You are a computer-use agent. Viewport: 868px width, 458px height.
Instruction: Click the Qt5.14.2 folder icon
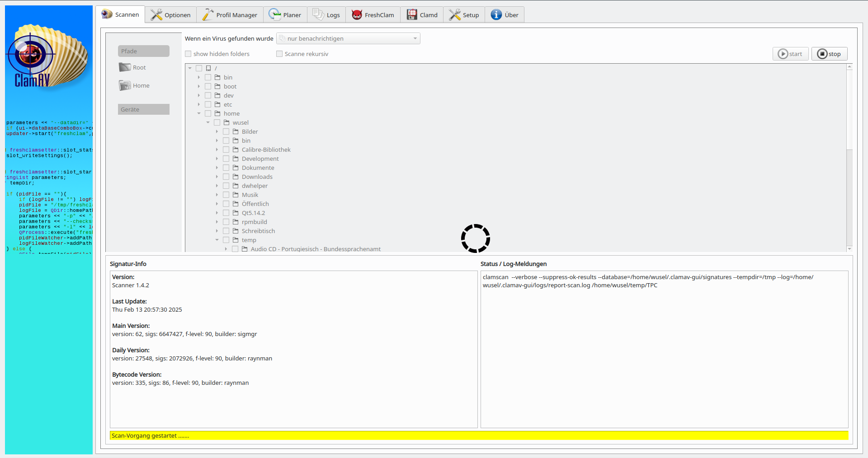236,213
